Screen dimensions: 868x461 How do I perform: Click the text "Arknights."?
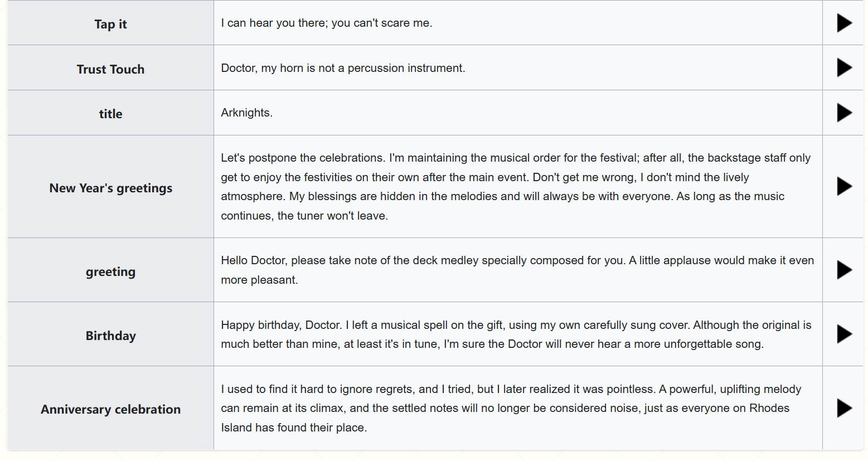pyautogui.click(x=246, y=113)
